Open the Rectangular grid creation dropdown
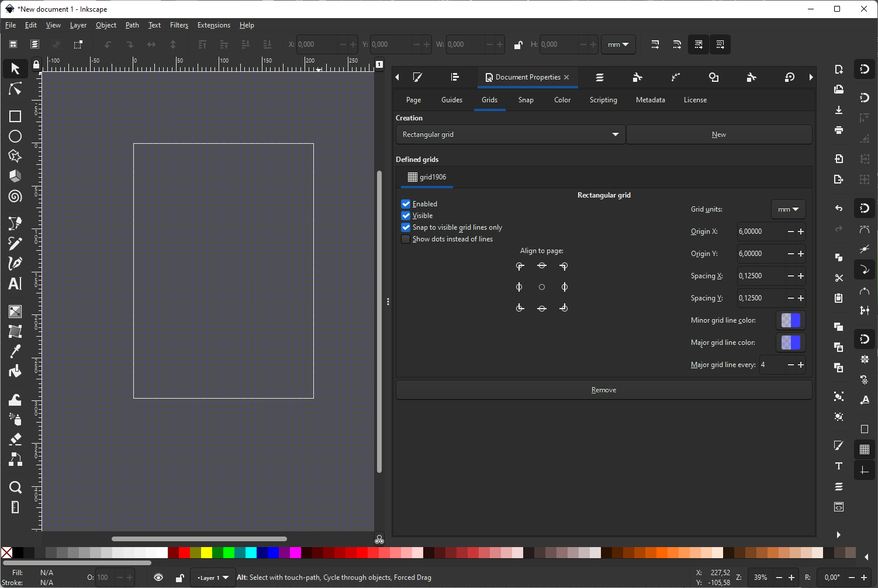878x588 pixels. point(509,134)
